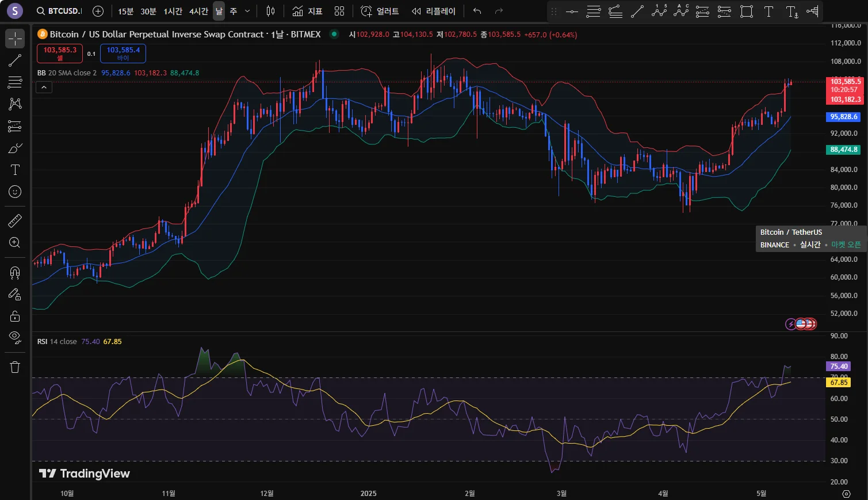Click the blue 103,585.4 buy button

(123, 54)
